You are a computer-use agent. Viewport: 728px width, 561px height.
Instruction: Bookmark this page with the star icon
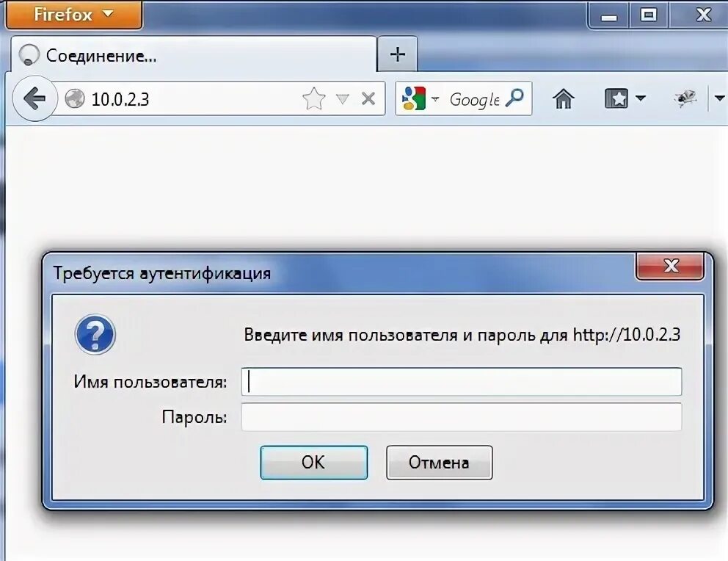click(x=314, y=98)
